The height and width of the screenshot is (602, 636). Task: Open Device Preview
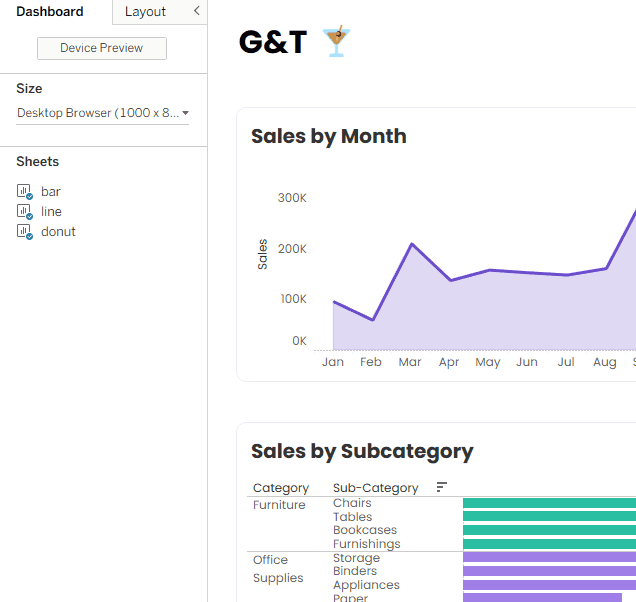coord(102,48)
